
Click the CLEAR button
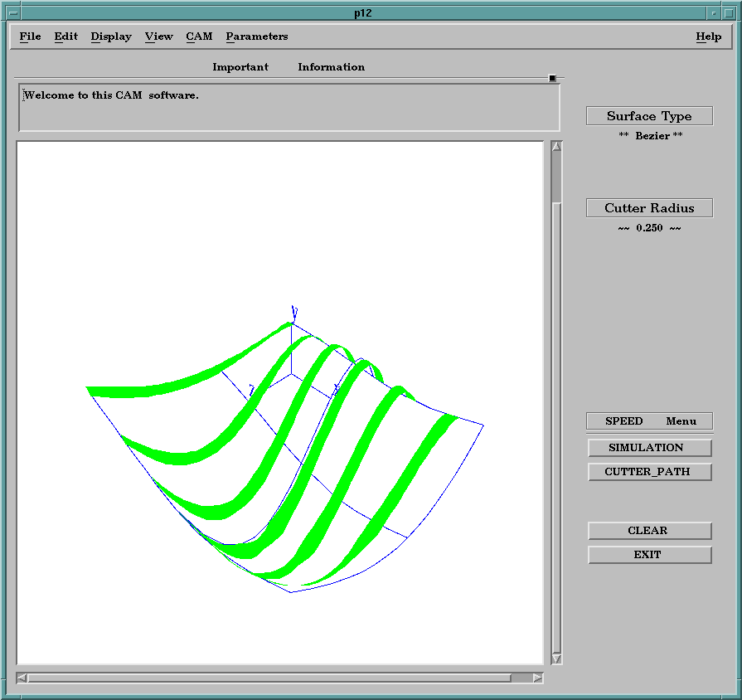click(x=649, y=531)
